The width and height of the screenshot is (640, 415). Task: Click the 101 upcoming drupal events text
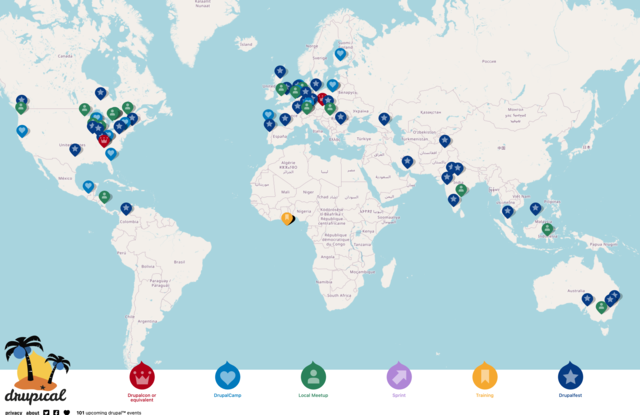pos(109,413)
